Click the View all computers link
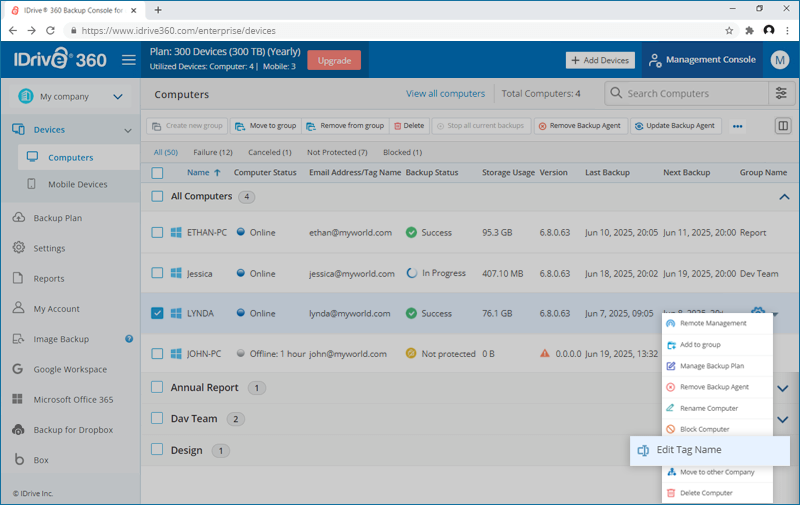 pos(445,93)
